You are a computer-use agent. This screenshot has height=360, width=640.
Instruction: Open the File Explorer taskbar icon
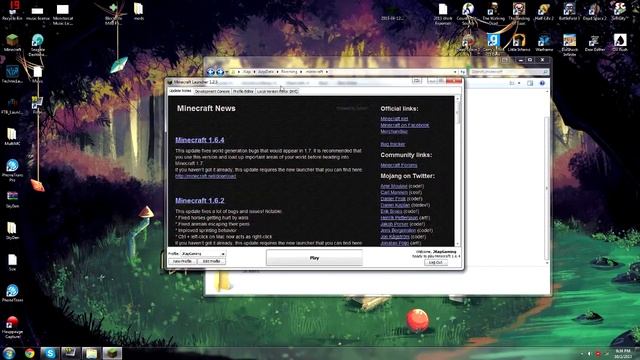point(91,353)
